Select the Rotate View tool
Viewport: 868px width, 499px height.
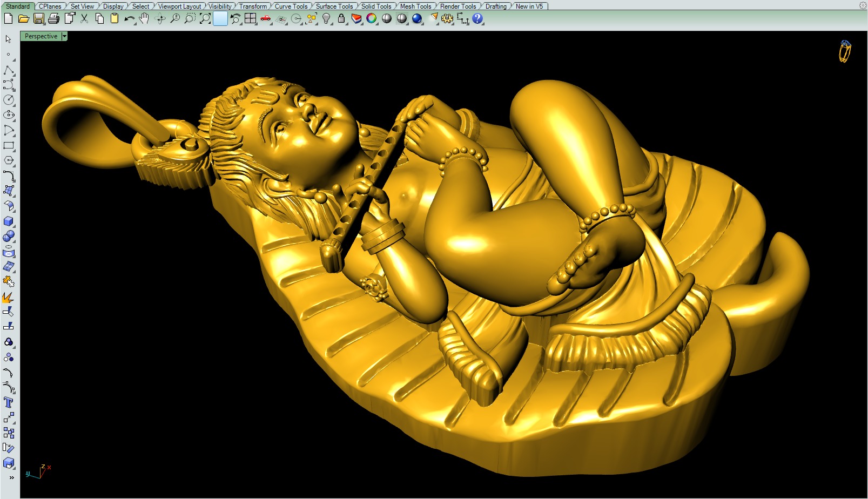click(160, 18)
